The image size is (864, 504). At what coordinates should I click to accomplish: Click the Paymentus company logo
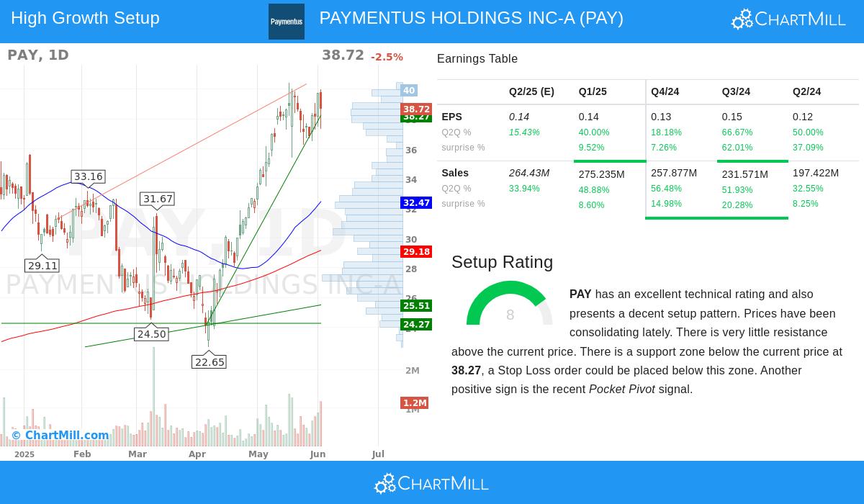tap(287, 22)
